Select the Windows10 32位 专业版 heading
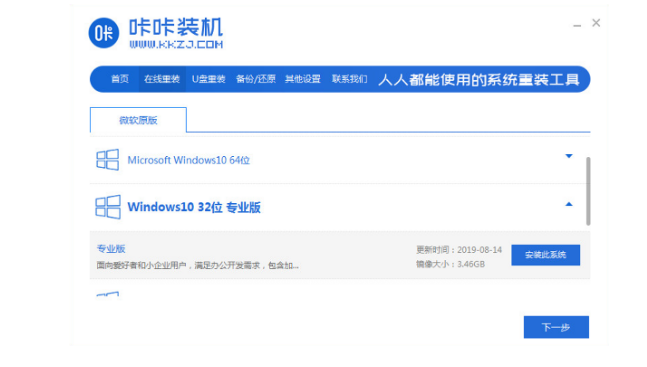 [x=194, y=207]
